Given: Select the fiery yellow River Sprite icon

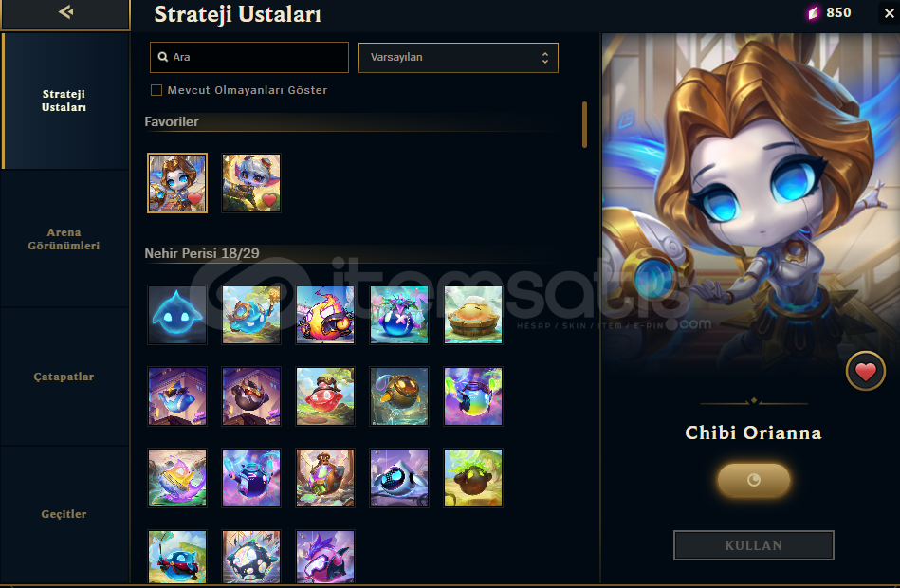Looking at the screenshot, I should (x=325, y=315).
